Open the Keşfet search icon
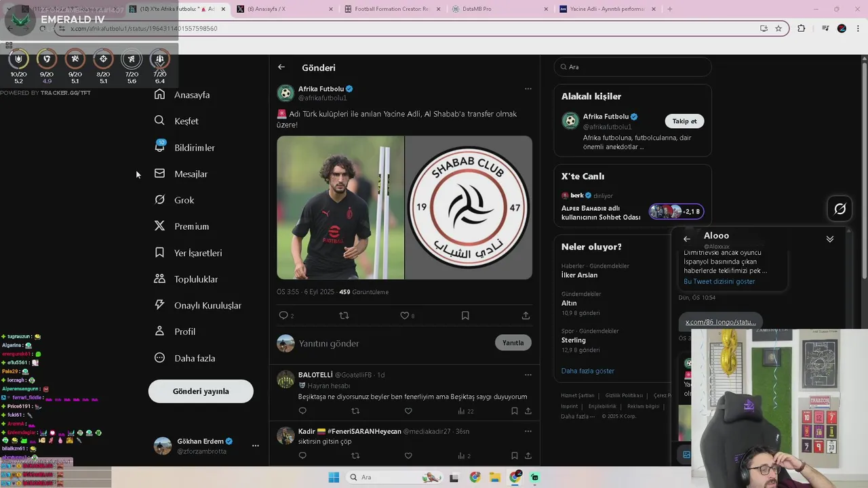 tap(159, 121)
